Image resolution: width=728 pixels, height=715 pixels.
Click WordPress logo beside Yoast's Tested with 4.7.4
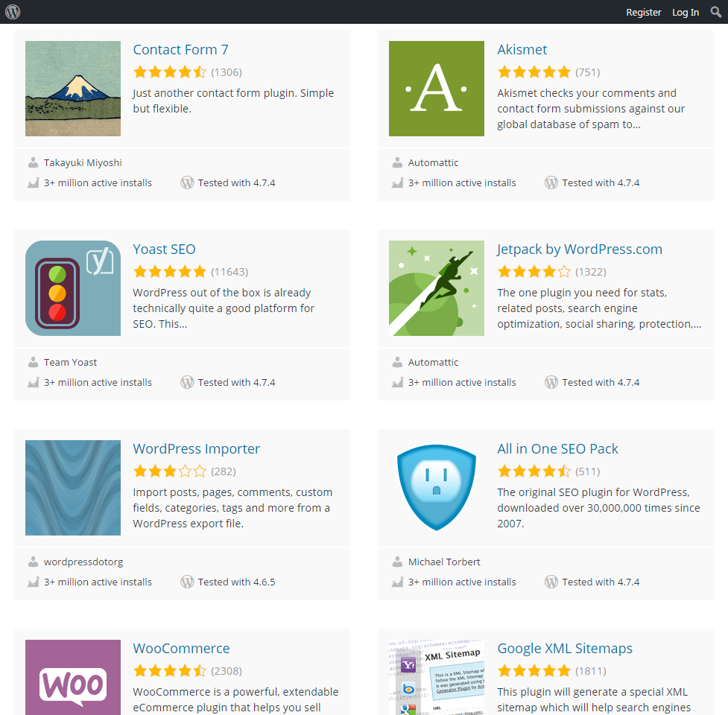(187, 382)
